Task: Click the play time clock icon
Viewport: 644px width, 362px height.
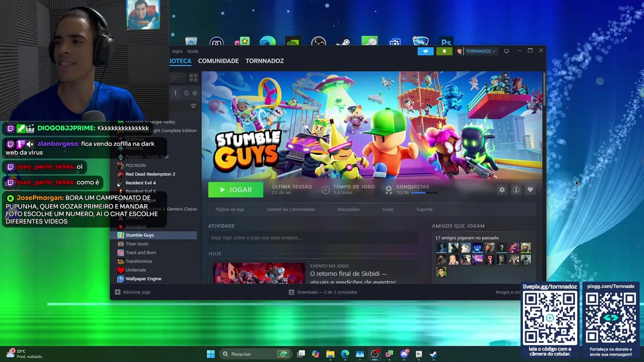Action: coord(326,190)
